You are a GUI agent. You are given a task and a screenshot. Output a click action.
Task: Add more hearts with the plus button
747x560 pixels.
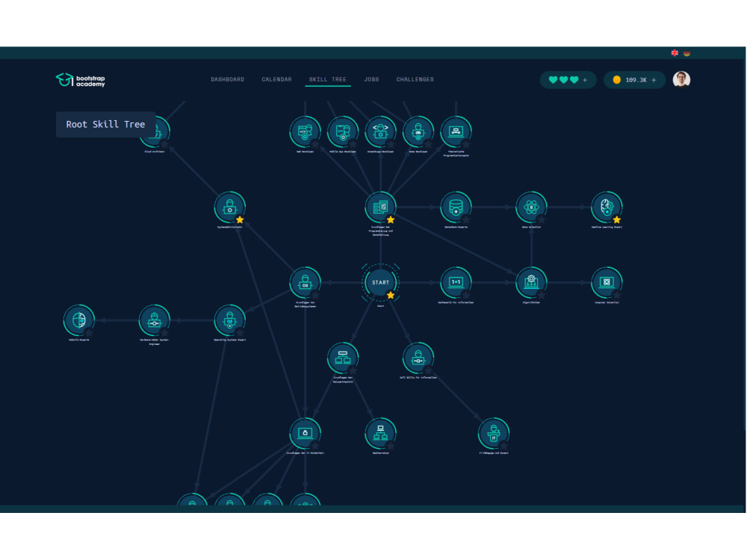[585, 80]
